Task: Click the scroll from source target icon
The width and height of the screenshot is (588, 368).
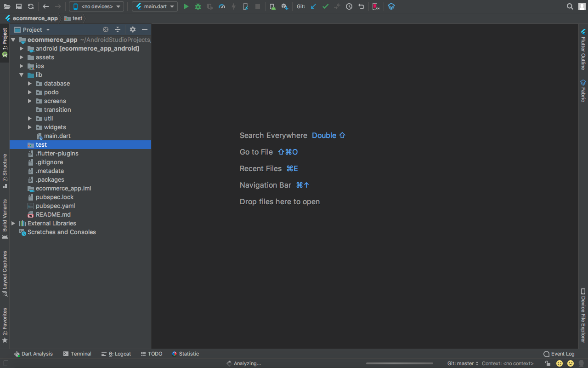Action: coord(106,29)
